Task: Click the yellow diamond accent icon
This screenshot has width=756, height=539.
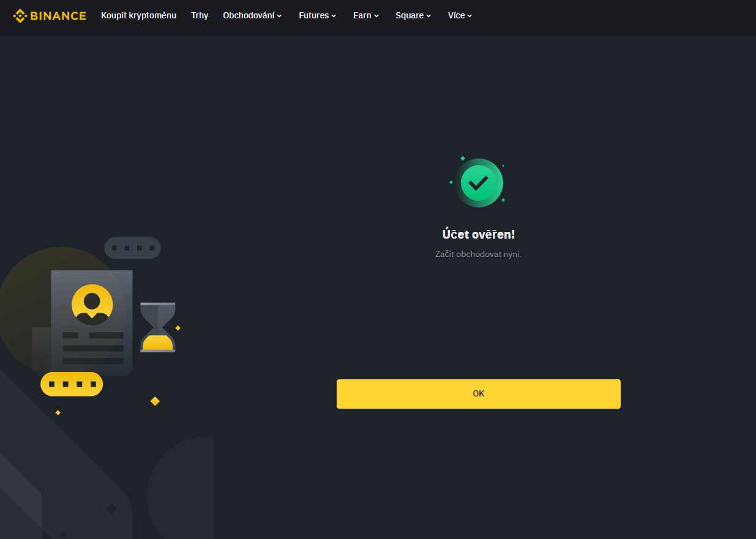Action: coord(154,401)
